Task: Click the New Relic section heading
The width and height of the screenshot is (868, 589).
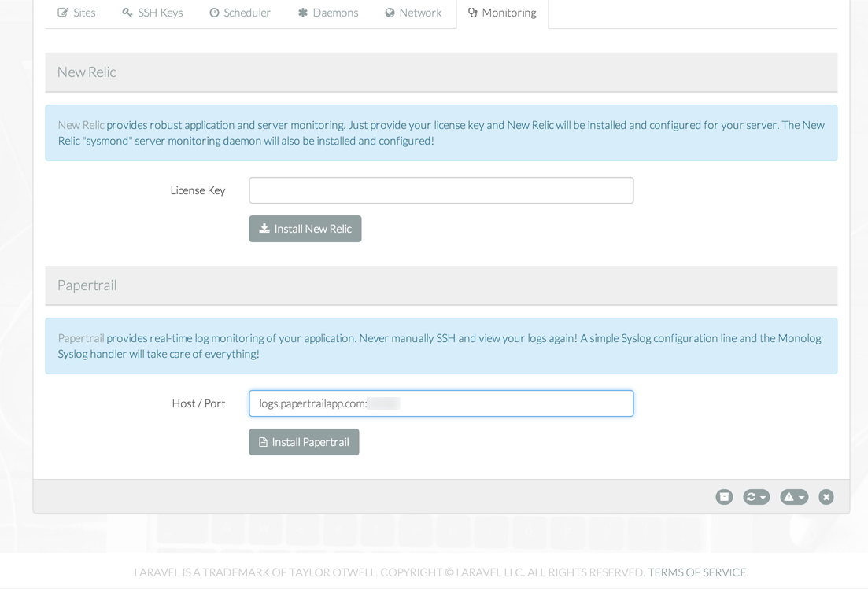Action: (x=87, y=72)
